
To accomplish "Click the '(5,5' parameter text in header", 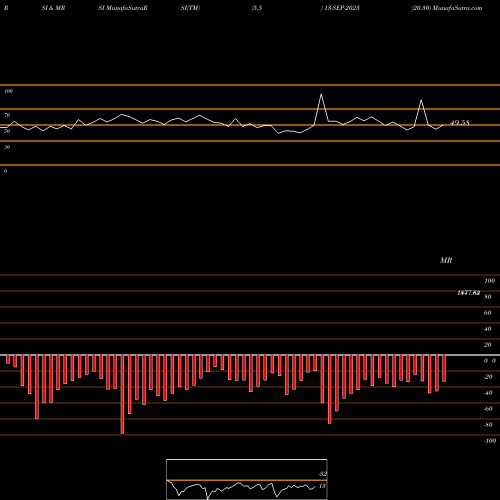I will tap(257, 8).
